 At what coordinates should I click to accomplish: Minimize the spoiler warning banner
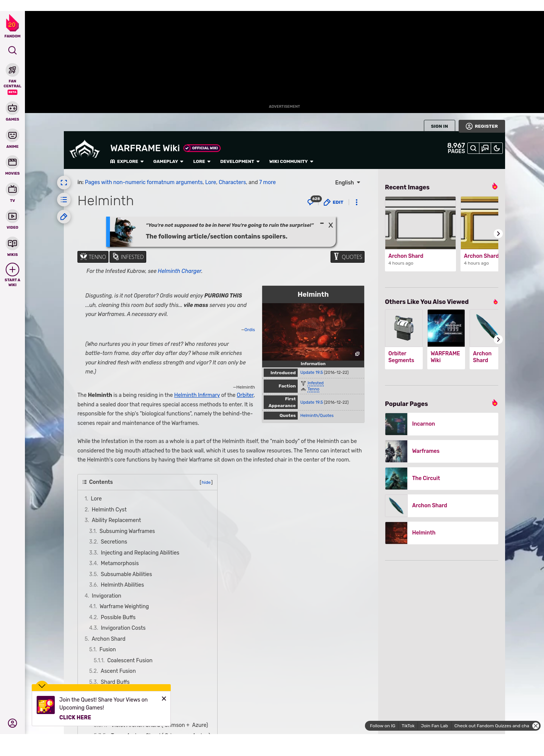[322, 223]
